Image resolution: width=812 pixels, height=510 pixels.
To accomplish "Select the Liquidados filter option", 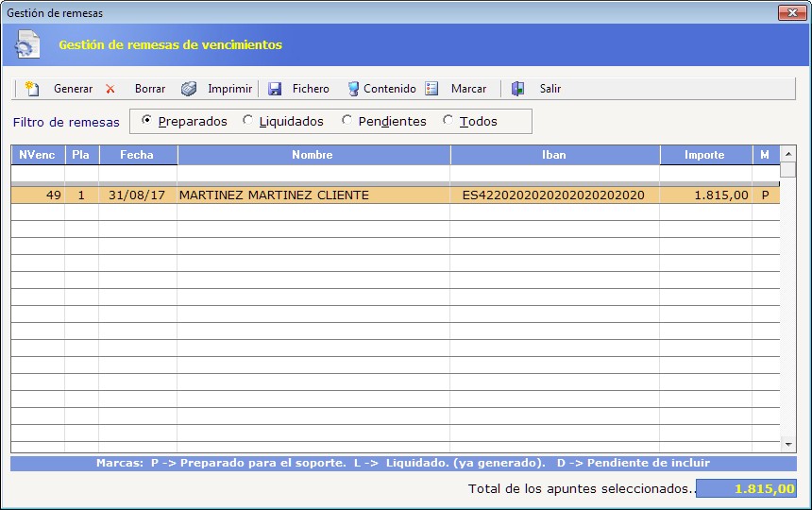I will [248, 121].
